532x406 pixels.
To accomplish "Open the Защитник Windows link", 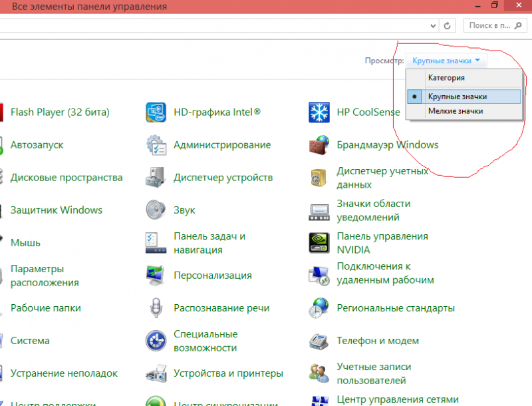I will 57,210.
